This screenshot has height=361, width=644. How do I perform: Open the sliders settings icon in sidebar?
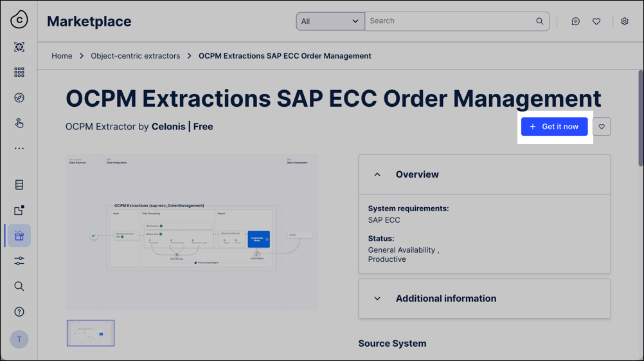click(x=19, y=261)
